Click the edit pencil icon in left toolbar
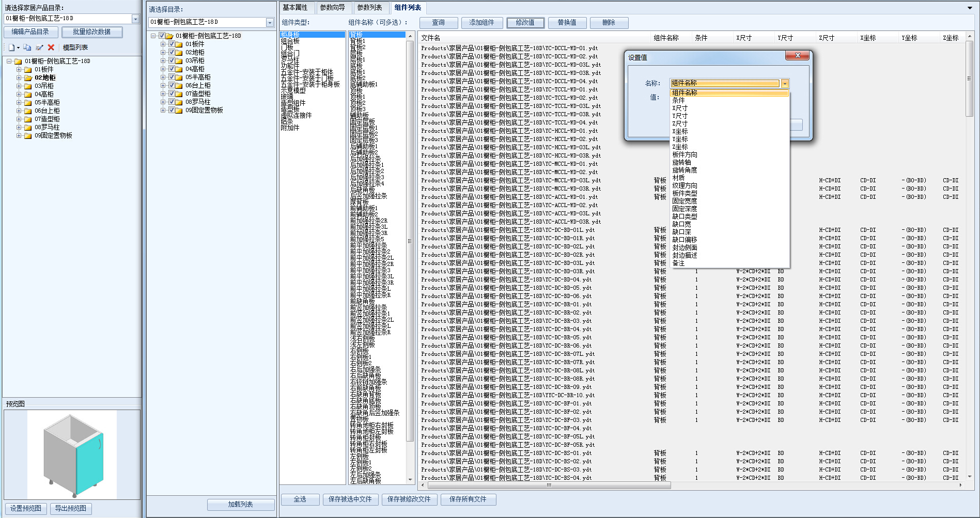980x518 pixels. click(39, 48)
